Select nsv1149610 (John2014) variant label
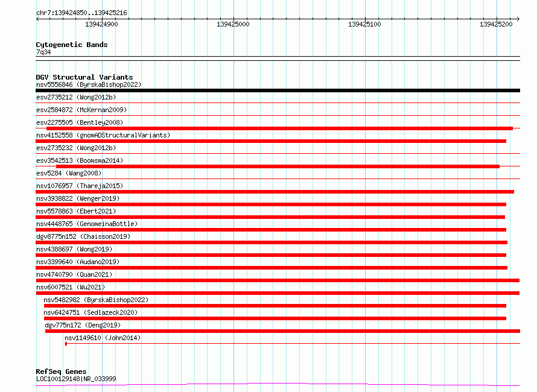Viewport: 537px width, 392px height. click(x=103, y=338)
